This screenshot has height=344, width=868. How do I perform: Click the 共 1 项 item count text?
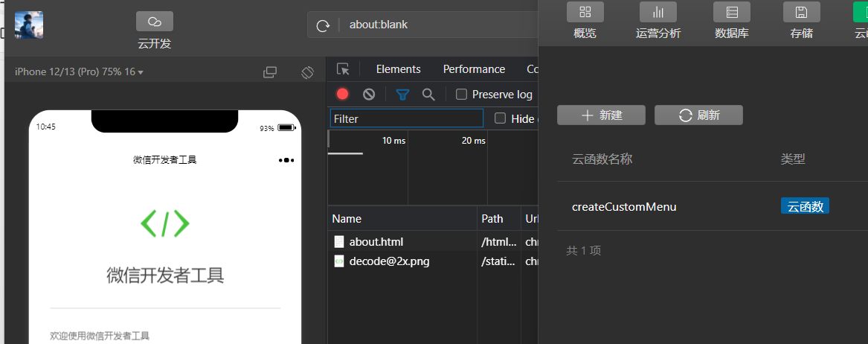(583, 250)
